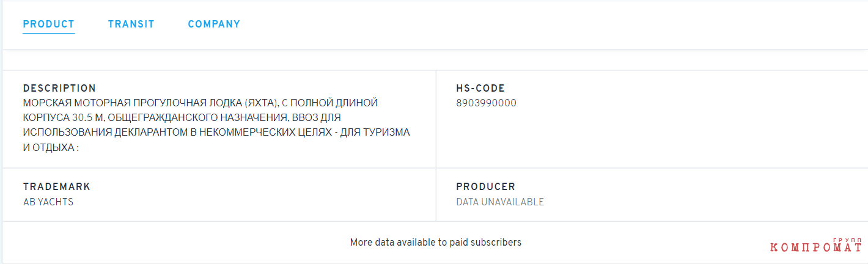Open the COMPANY tab

(x=214, y=24)
